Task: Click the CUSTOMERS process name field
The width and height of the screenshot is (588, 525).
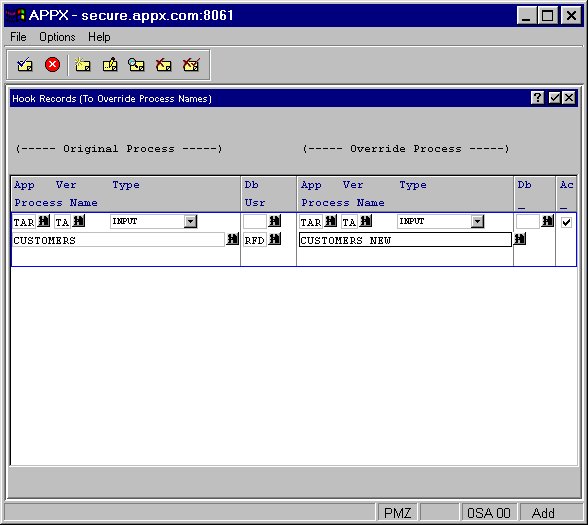Action: (118, 240)
